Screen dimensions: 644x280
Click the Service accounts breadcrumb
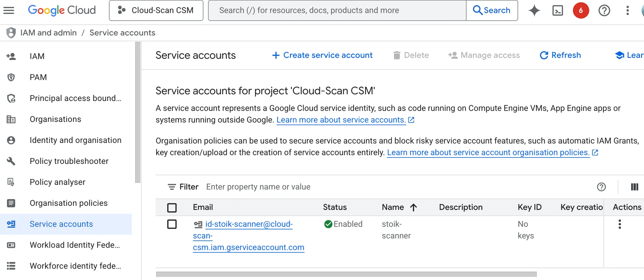click(122, 33)
